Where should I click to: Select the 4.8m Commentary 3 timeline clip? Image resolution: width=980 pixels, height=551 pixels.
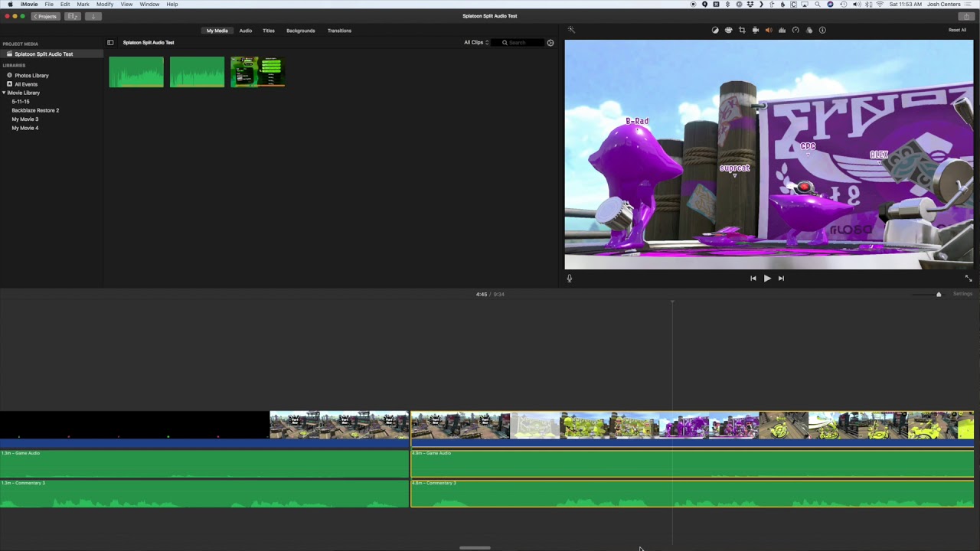click(692, 494)
